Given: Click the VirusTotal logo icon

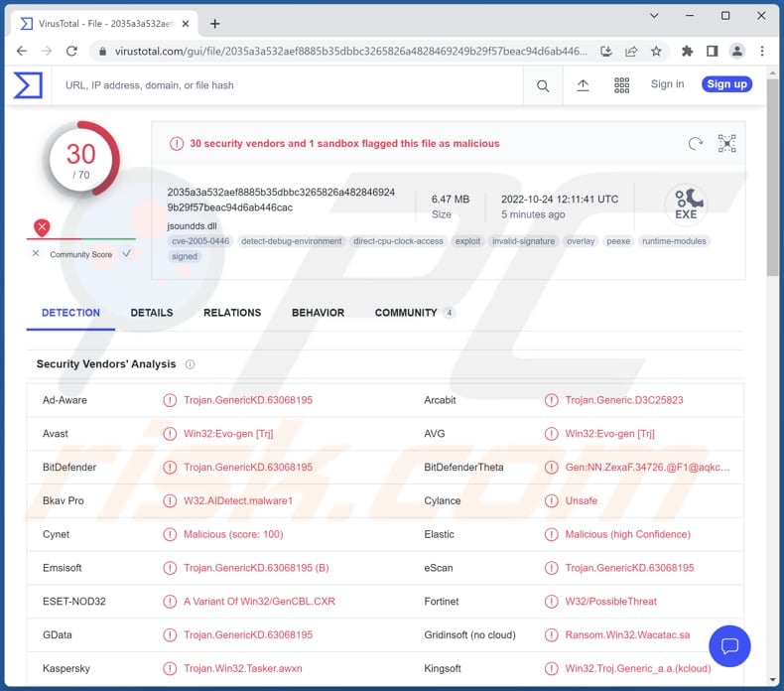Looking at the screenshot, I should (28, 85).
